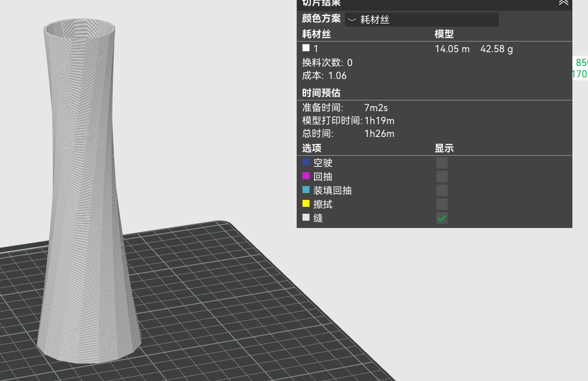
Task: Click the 换料次数: 0 line
Action: pos(327,62)
